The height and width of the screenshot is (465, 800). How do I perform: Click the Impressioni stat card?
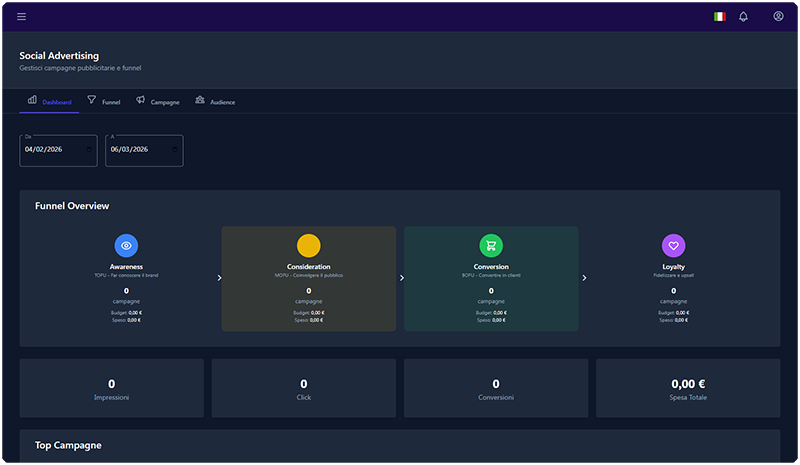pos(111,388)
